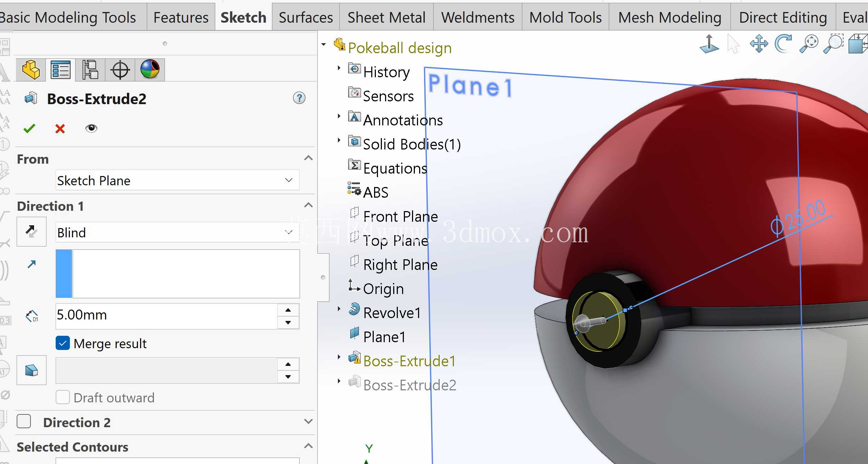Open the DimXpertManager crosshair tab

point(120,70)
